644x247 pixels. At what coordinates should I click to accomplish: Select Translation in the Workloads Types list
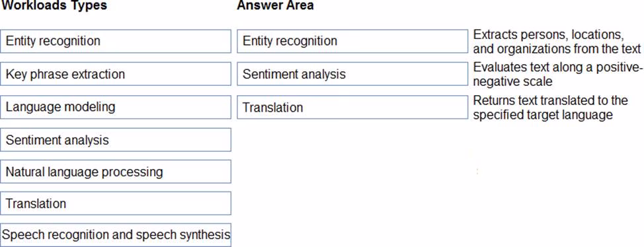116,203
